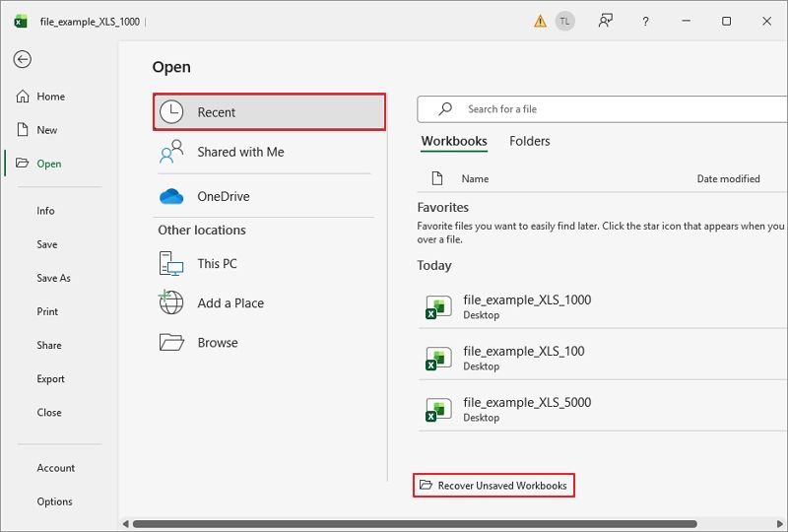Open Excel Options
Screen dimensions: 788x532
[54, 501]
